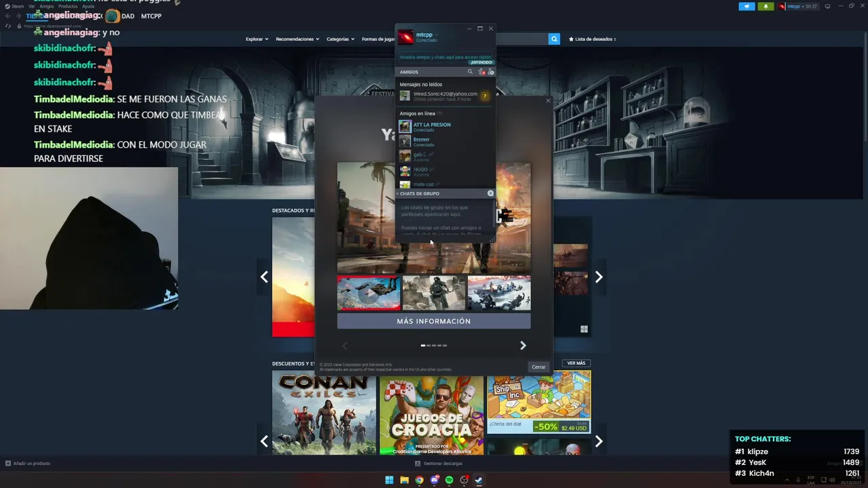Open chat with friend HUGO

(x=445, y=171)
